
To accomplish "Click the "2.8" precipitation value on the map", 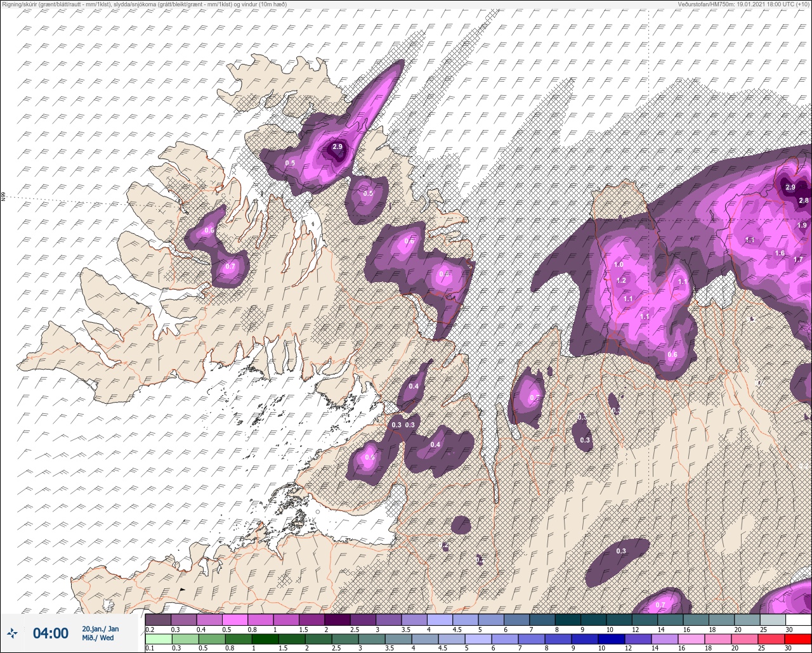I will [x=804, y=200].
